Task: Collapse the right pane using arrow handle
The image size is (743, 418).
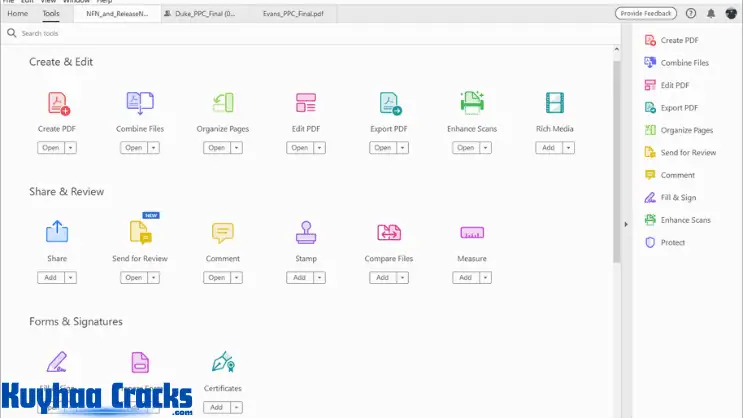Action: coord(626,224)
